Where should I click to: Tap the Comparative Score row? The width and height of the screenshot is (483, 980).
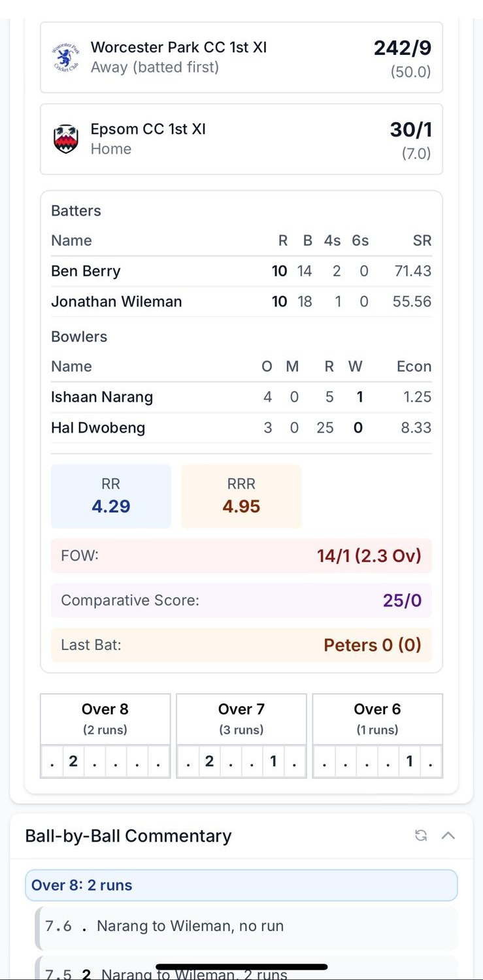[241, 600]
